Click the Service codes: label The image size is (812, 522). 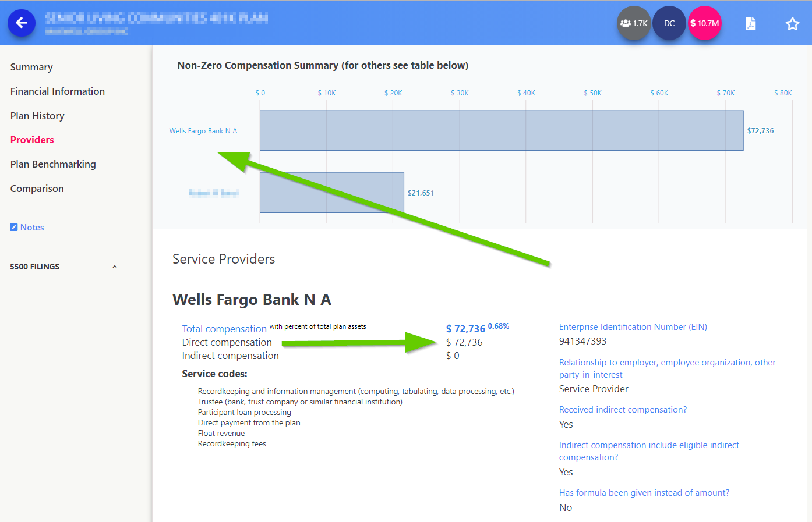click(x=215, y=374)
